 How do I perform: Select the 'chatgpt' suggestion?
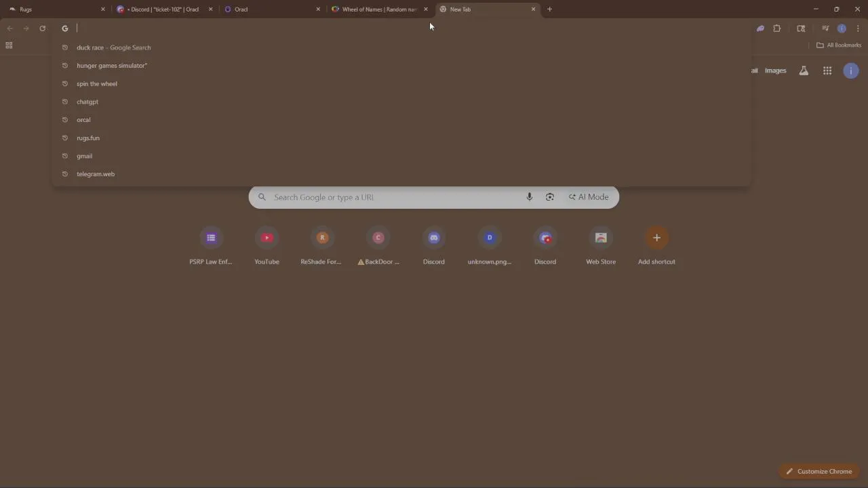401,102
